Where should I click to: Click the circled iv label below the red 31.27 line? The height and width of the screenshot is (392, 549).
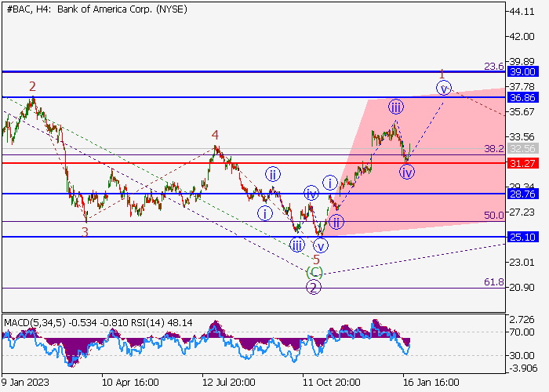(406, 172)
